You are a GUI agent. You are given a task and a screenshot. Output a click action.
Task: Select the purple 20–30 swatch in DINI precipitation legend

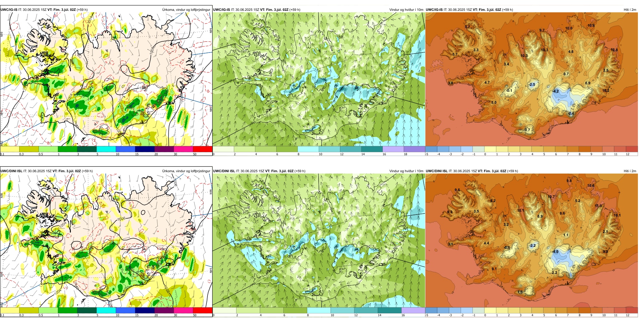[x=164, y=310]
